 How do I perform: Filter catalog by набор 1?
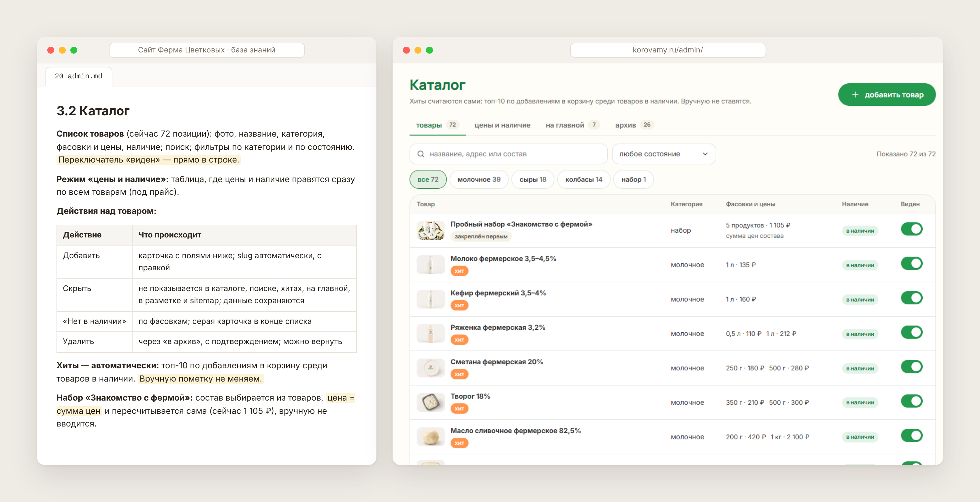[634, 180]
